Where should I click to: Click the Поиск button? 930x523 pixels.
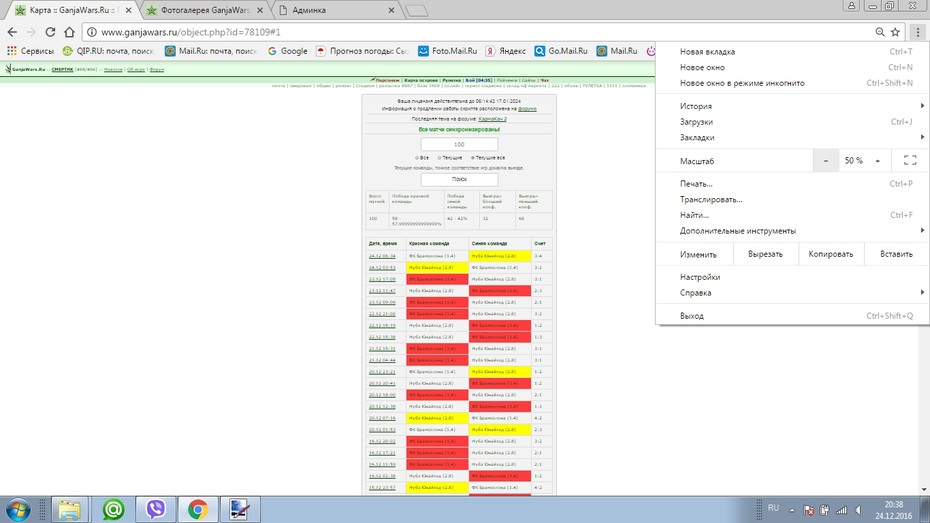click(x=459, y=179)
